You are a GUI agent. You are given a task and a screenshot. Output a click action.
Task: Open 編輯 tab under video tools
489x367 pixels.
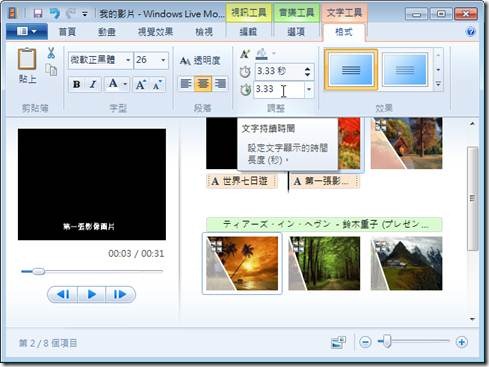pyautogui.click(x=248, y=32)
